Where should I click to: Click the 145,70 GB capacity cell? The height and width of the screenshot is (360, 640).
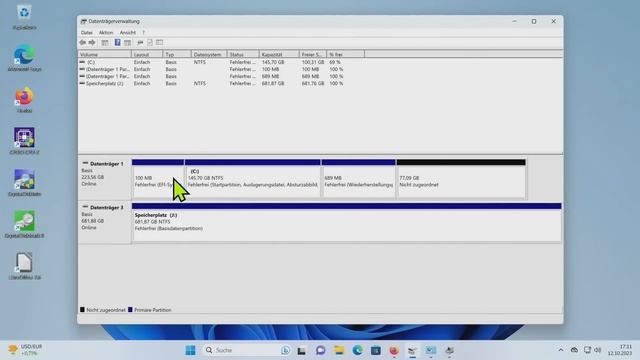[x=273, y=62]
